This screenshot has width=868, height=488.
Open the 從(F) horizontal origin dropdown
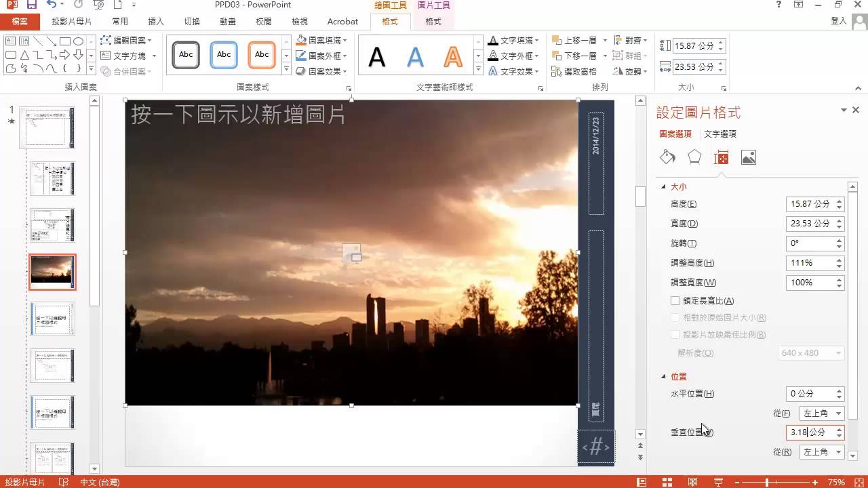[821, 413]
